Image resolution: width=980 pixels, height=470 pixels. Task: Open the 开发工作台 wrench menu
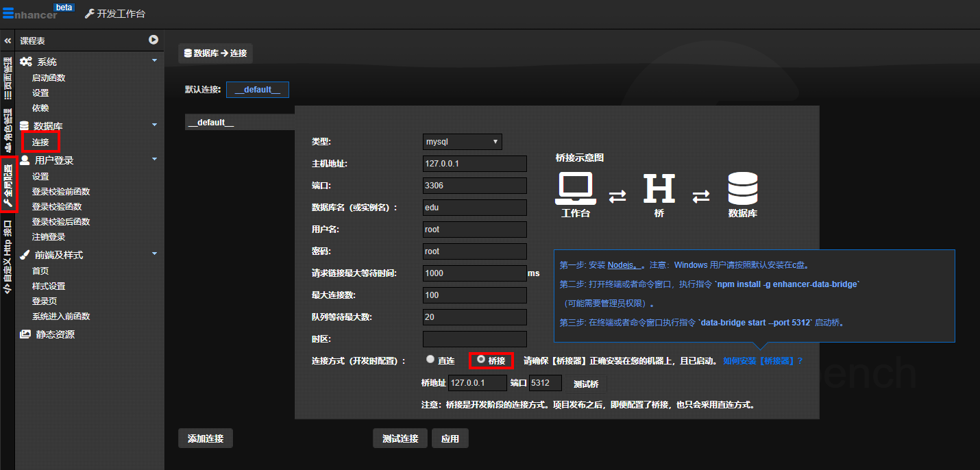115,14
